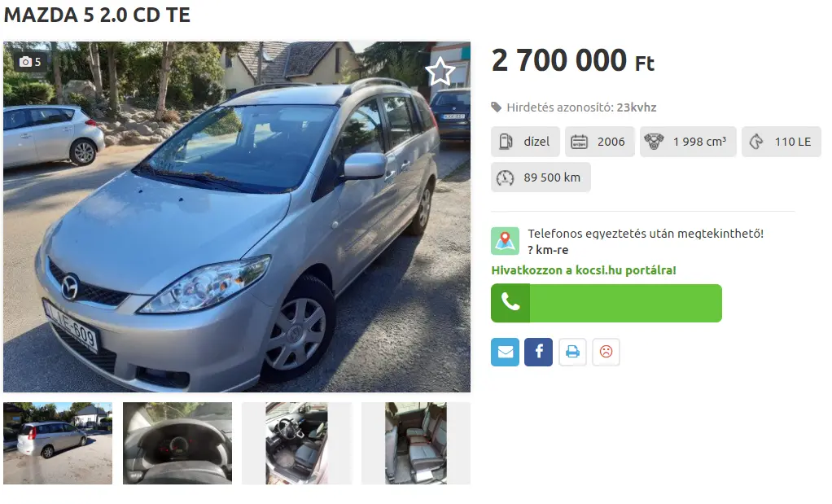832x504 pixels.
Task: Click the 1 998 cm³ engine tag
Action: [x=688, y=142]
